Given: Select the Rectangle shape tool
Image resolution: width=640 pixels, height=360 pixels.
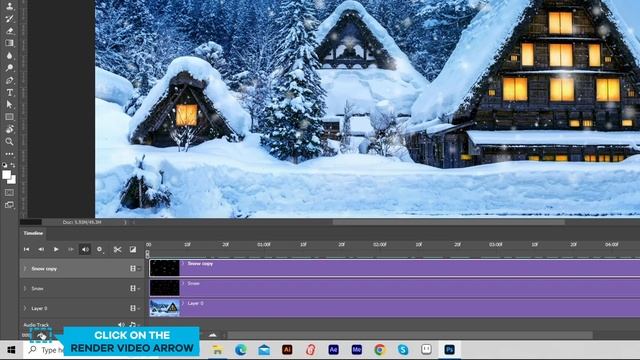Looking at the screenshot, I should coord(9,117).
